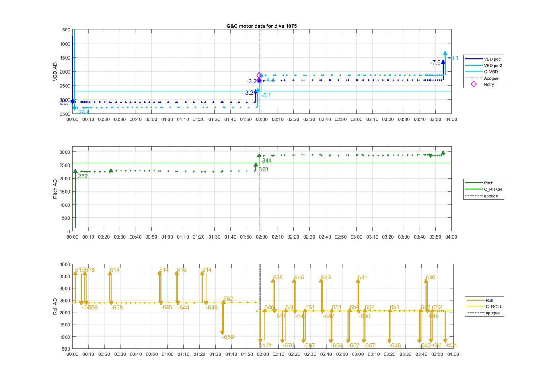The image size is (557, 392).
Task: Click the '641' roll move label
Action: 362,278
